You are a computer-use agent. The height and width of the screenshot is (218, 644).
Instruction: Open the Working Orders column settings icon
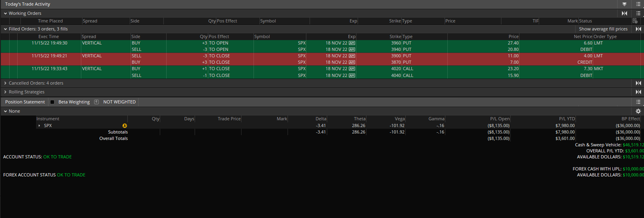(635, 21)
